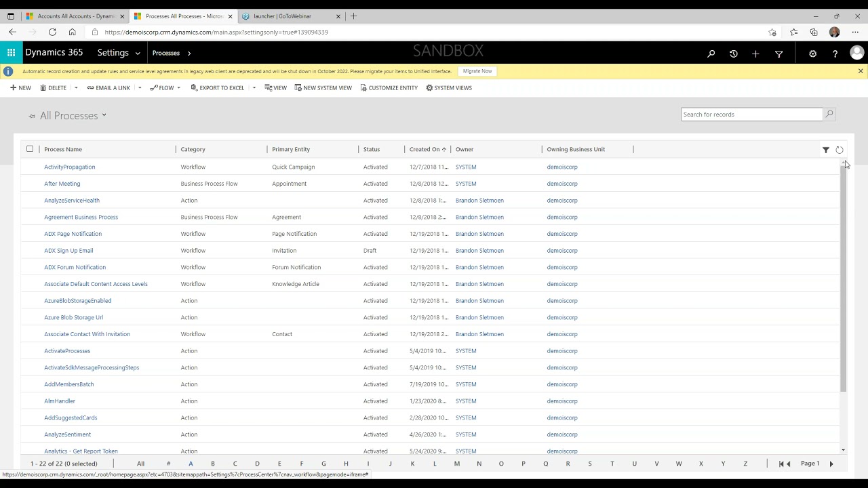
Task: Start search with magnifier button
Action: (829, 114)
